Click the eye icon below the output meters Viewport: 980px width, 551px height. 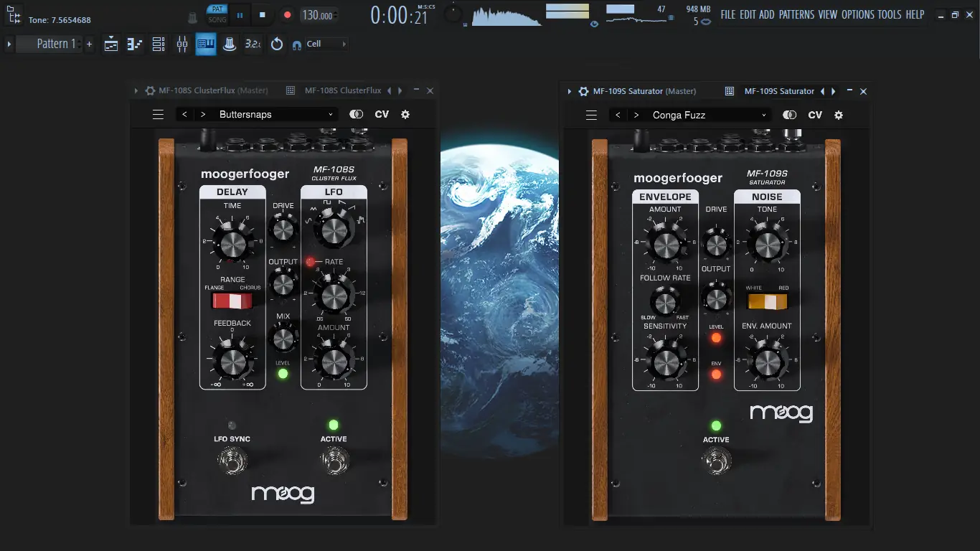point(594,24)
